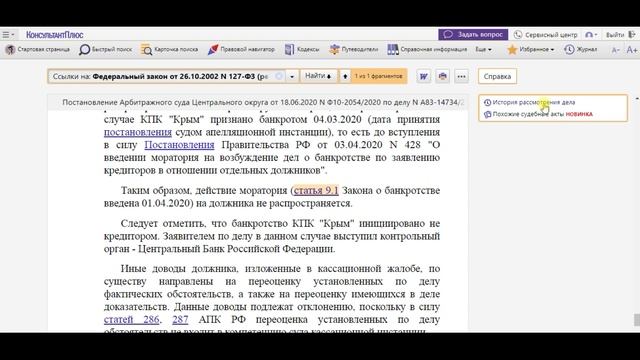Screen dimensions: 640x360
Task: Open the 'статей 286' link
Action: 131,320
